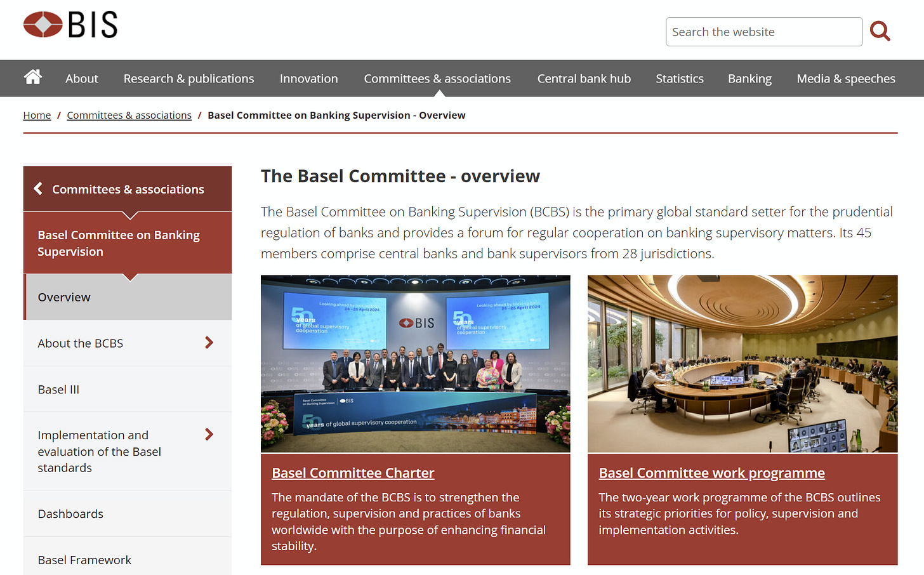
Task: Click the BIS logo
Action: [70, 25]
